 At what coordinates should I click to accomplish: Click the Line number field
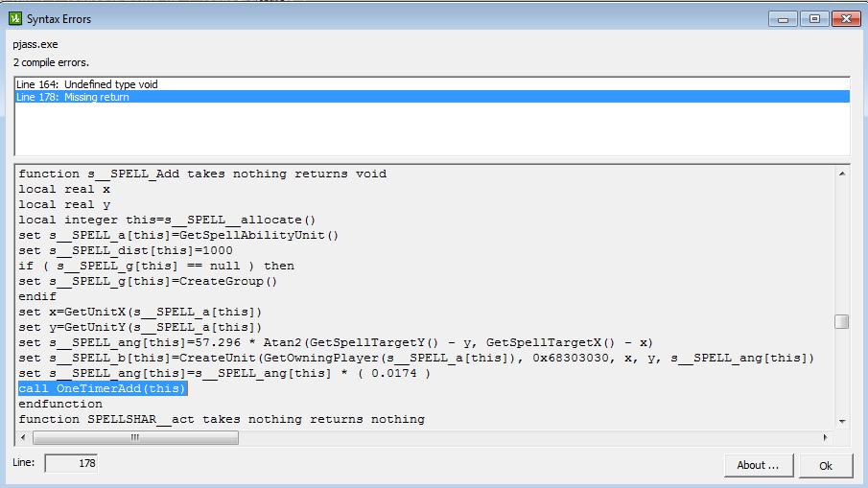pos(70,463)
